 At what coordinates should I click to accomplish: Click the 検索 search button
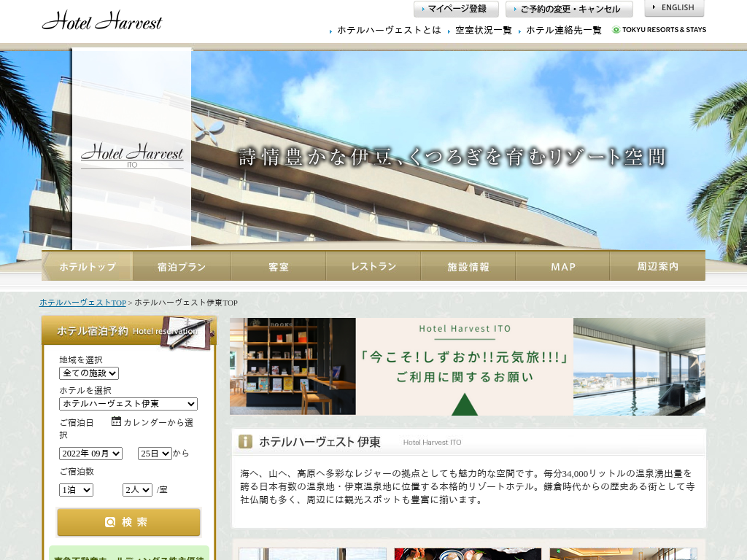128,522
